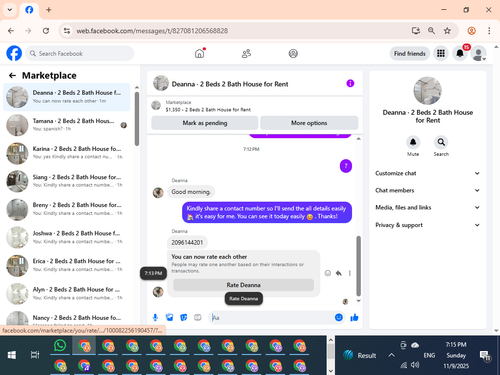Open the Home feed icon
This screenshot has height=375, width=500.
tap(199, 53)
